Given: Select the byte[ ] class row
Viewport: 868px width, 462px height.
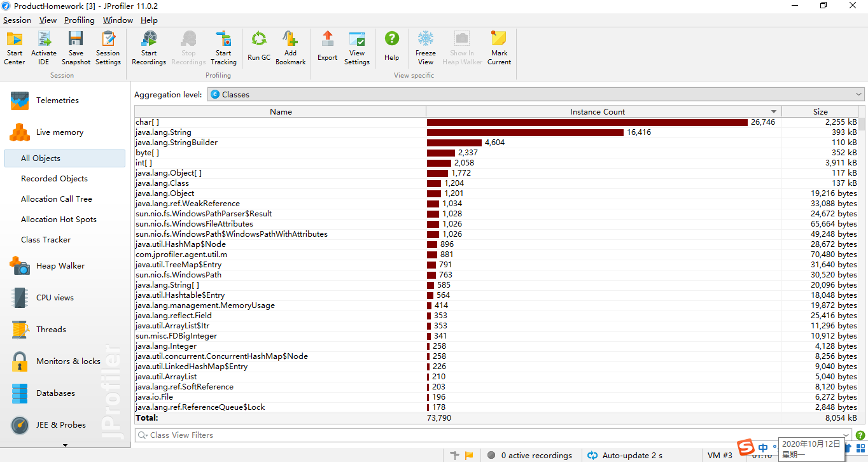Looking at the screenshot, I should pyautogui.click(x=496, y=153).
